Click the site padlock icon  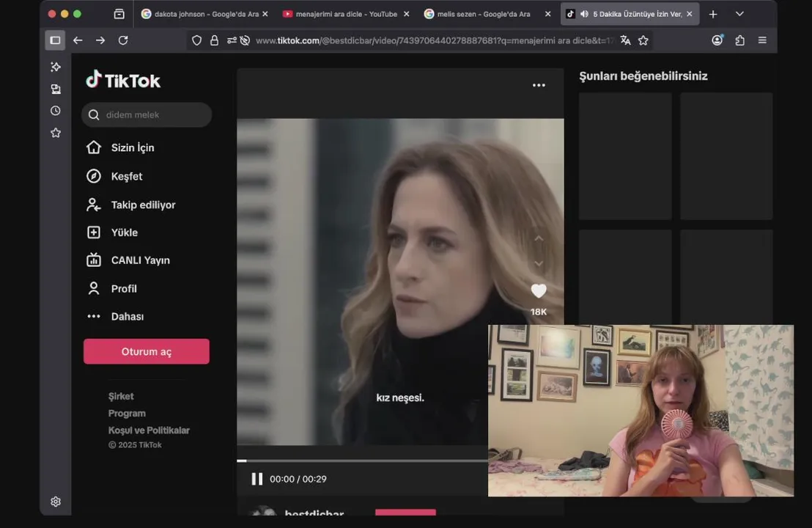[215, 40]
